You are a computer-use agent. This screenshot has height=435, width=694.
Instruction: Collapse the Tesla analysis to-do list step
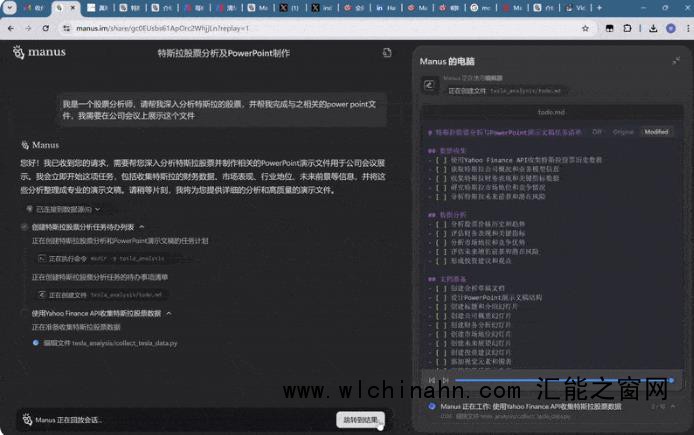tap(142, 227)
